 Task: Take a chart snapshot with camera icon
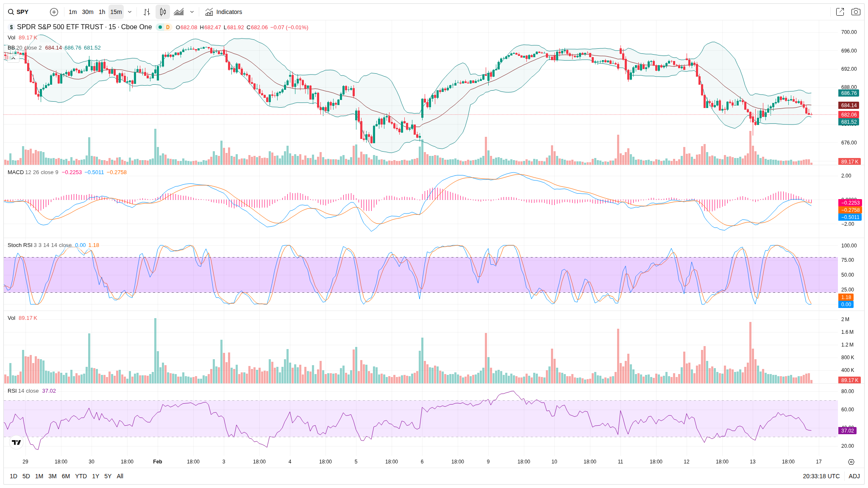pyautogui.click(x=856, y=12)
